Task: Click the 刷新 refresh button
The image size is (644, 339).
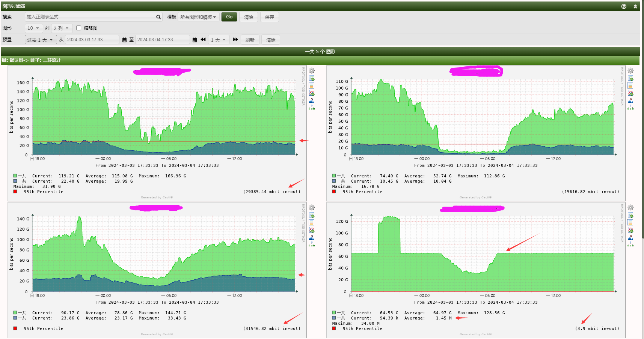Action: pyautogui.click(x=250, y=40)
